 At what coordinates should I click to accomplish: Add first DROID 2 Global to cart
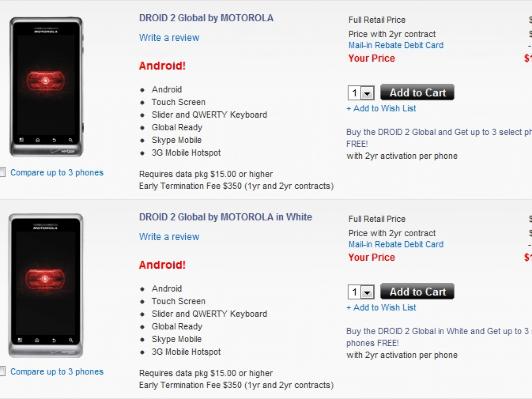pos(417,92)
